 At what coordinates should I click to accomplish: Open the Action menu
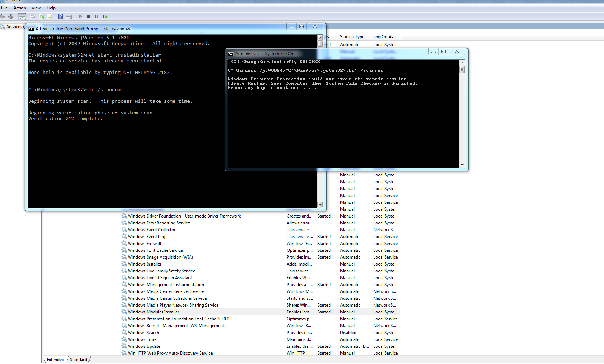coord(19,8)
